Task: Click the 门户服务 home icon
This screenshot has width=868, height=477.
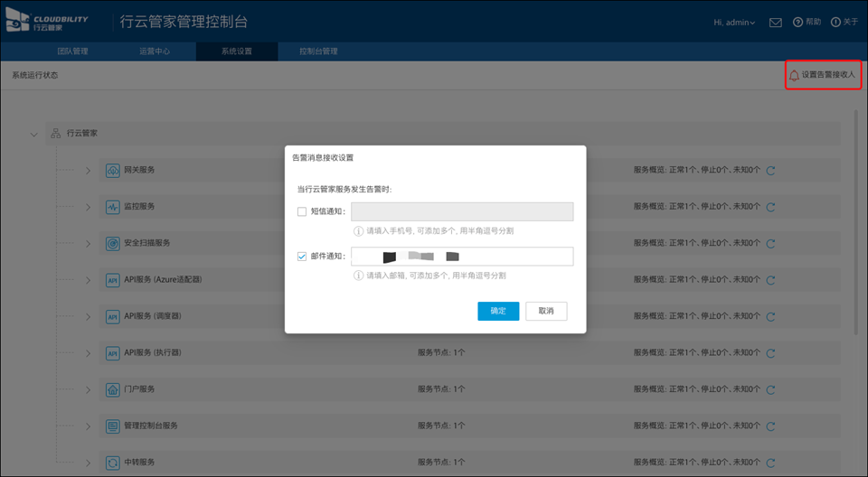Action: [113, 389]
